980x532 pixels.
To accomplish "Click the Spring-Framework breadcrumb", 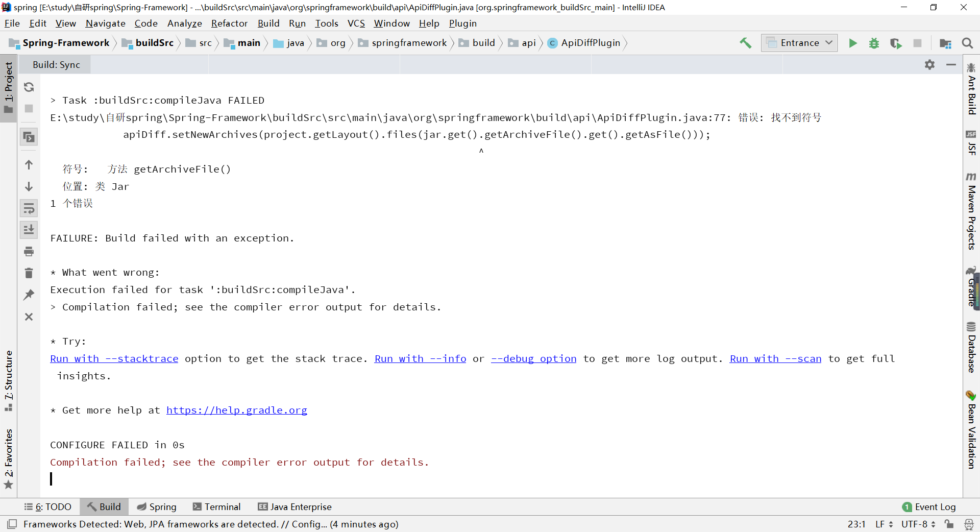I will tap(60, 43).
